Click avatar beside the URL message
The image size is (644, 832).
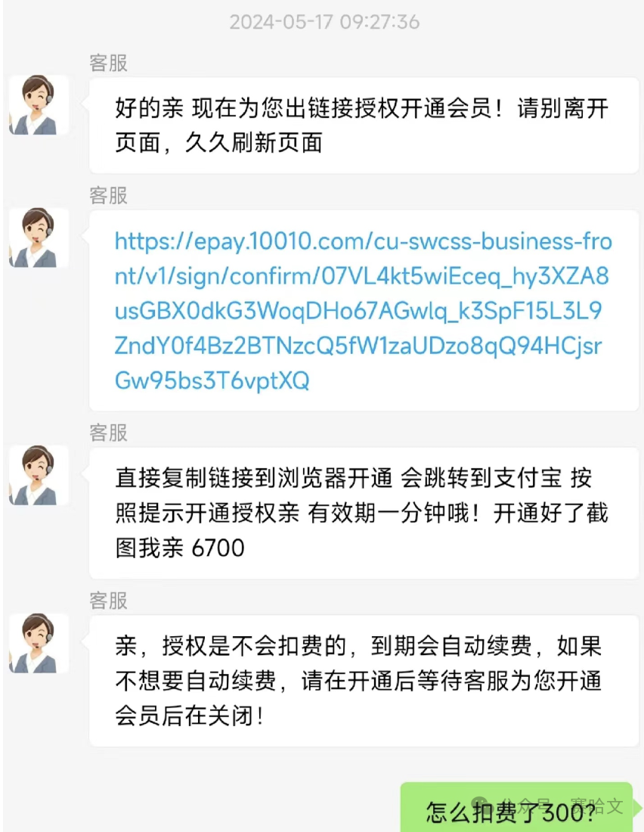point(39,237)
